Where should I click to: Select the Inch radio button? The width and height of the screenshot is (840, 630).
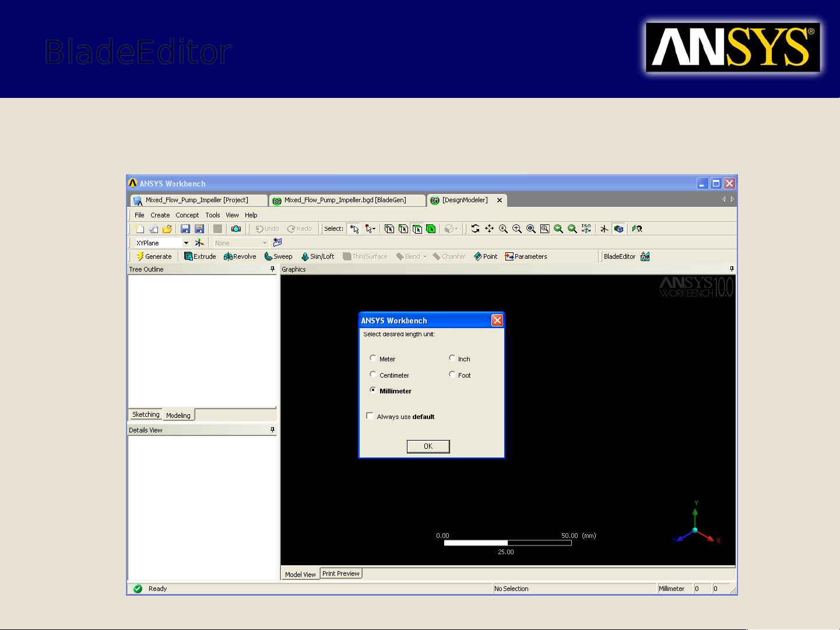click(452, 358)
